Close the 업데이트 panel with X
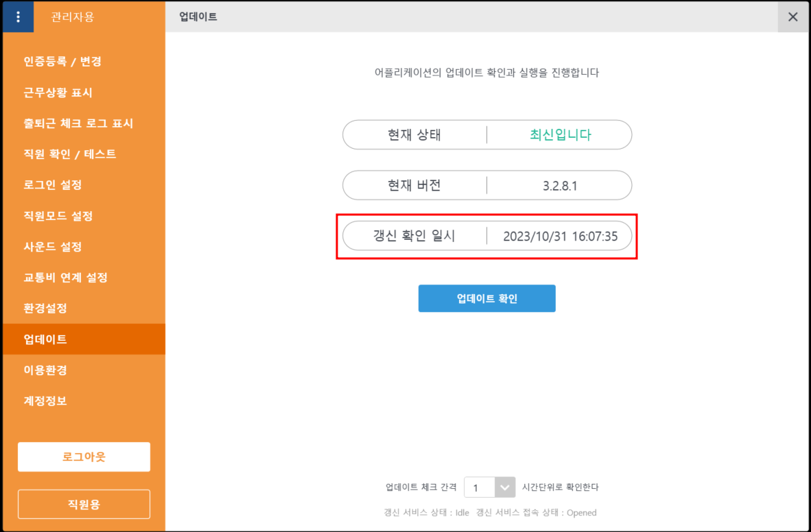811x532 pixels. [792, 17]
